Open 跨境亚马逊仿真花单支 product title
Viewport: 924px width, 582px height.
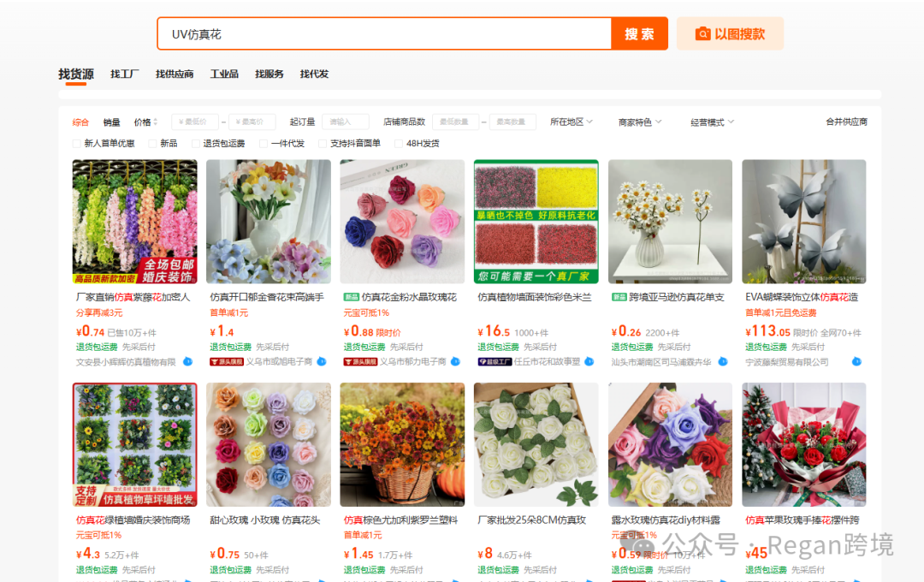pyautogui.click(x=677, y=297)
